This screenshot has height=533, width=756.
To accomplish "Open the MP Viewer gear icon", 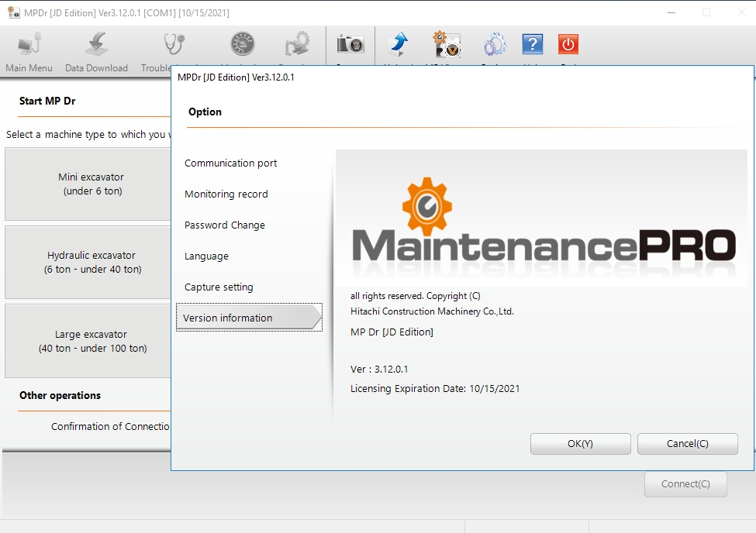I will click(x=447, y=44).
